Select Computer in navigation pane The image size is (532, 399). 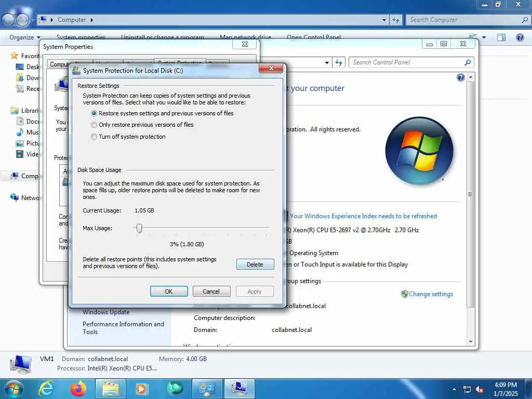tap(24, 176)
